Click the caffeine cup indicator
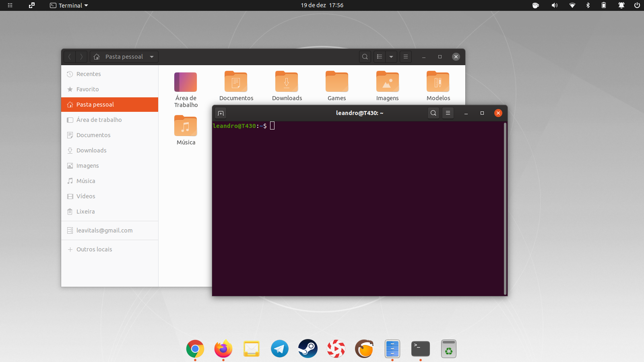644x362 pixels. [536, 5]
